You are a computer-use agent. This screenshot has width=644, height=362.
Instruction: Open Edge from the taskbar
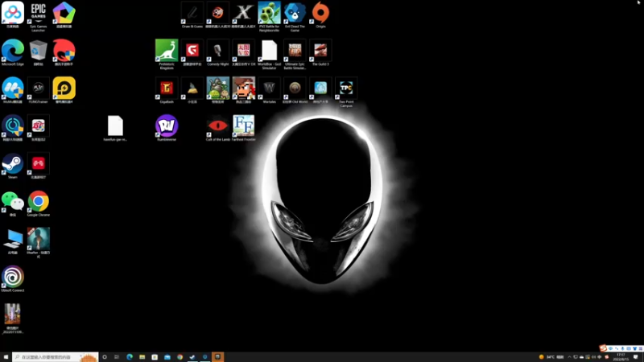[130, 357]
